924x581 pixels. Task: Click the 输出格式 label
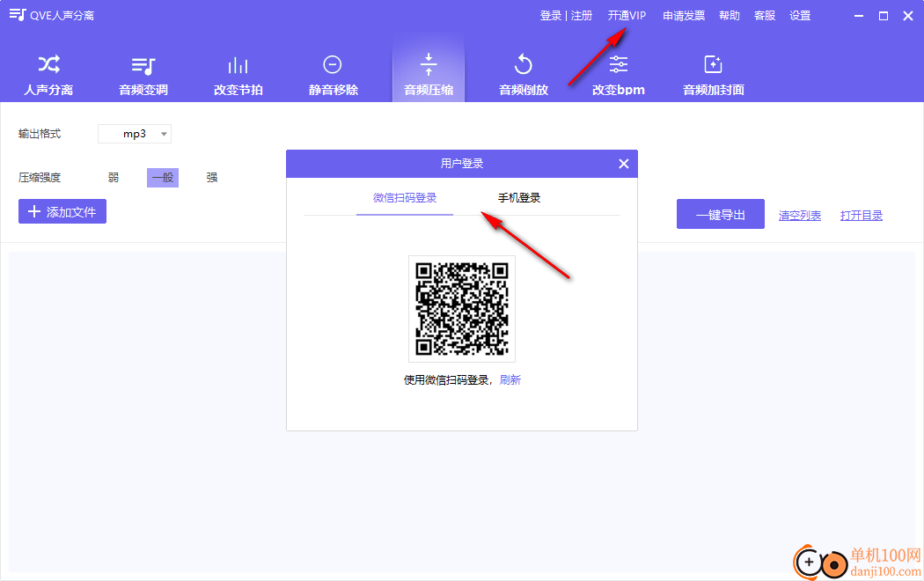[40, 134]
